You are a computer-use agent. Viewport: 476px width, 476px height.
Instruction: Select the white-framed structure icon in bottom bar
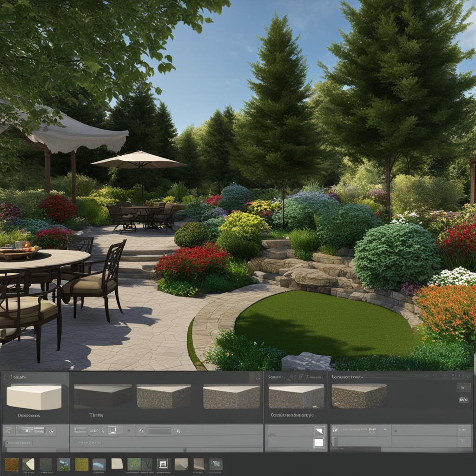coord(163,464)
